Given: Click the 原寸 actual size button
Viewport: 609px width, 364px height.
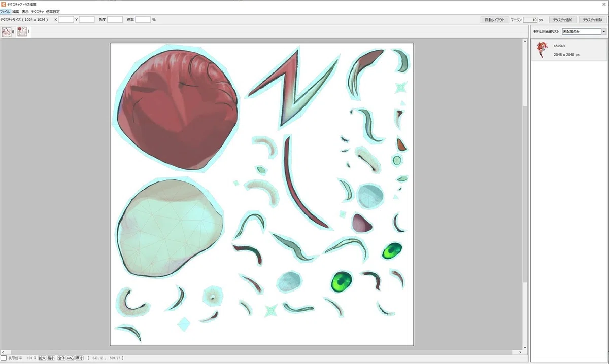Looking at the screenshot, I should (x=80, y=358).
